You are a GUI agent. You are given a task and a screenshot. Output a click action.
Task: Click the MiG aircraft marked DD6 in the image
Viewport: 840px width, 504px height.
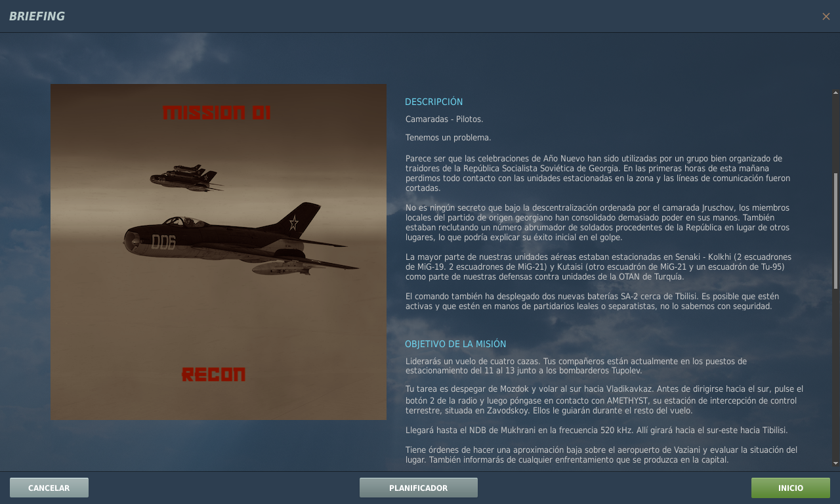pos(236,243)
